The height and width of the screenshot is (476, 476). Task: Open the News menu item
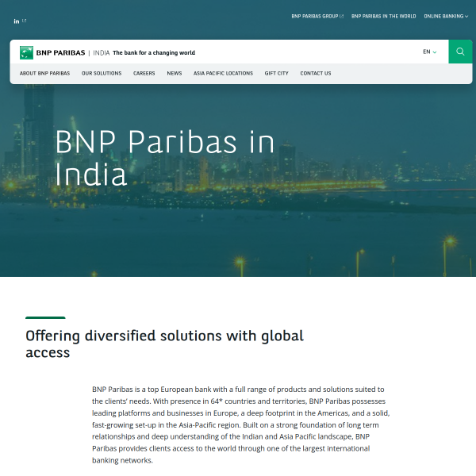[175, 74]
